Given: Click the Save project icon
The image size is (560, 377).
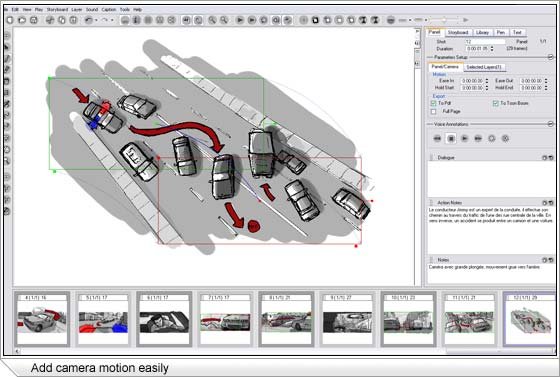Looking at the screenshot, I should (x=34, y=20).
